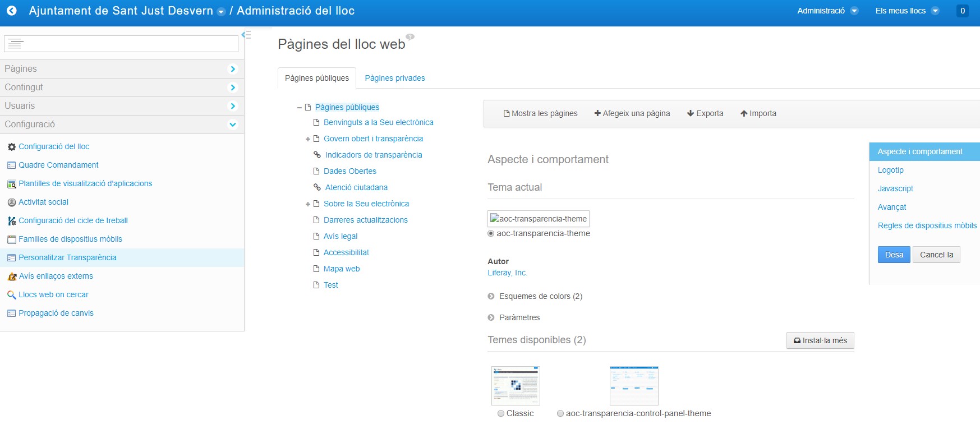Click the Families de dispositius mòbils icon
Viewport: 980px width, 424px height.
click(x=11, y=239)
